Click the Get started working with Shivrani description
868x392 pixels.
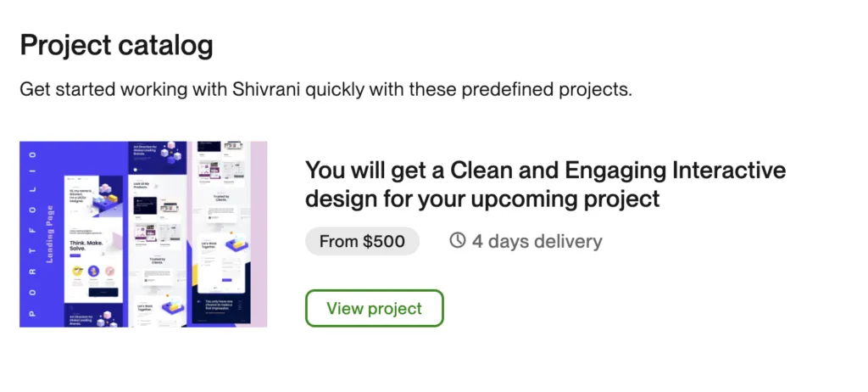pos(326,89)
